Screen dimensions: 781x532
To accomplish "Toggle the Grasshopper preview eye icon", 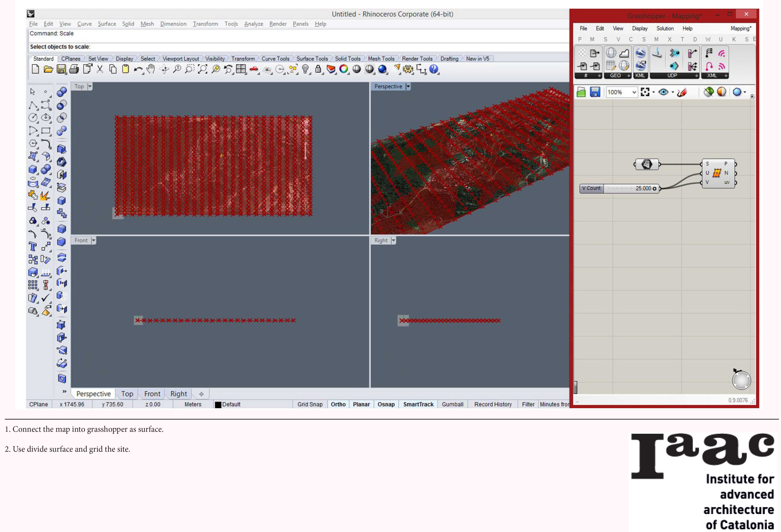I will (x=663, y=92).
